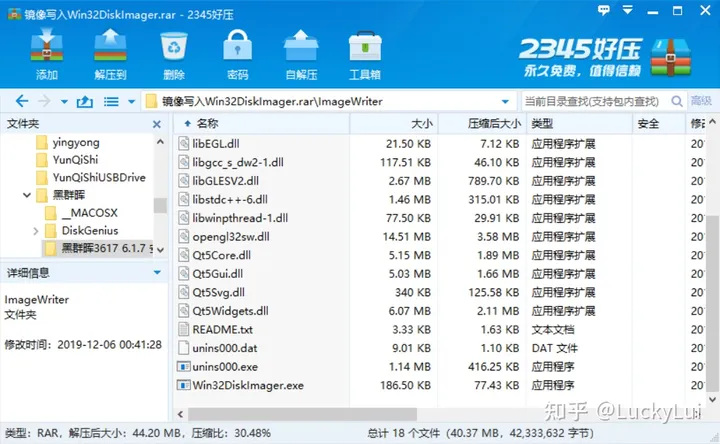Open the 工具箱 (Toolbox) icon
This screenshot has width=720, height=444.
pyautogui.click(x=365, y=46)
